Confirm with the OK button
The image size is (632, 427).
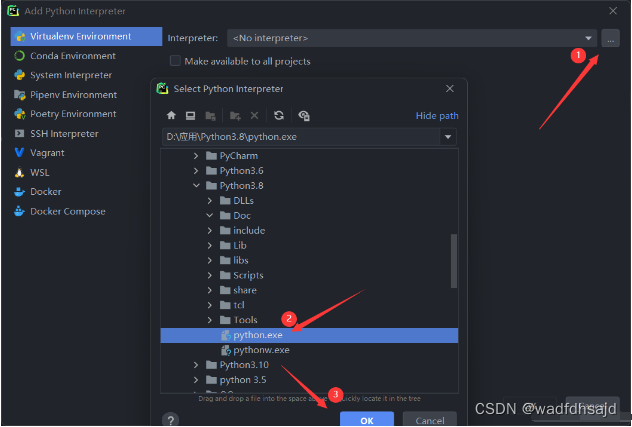pos(367,419)
